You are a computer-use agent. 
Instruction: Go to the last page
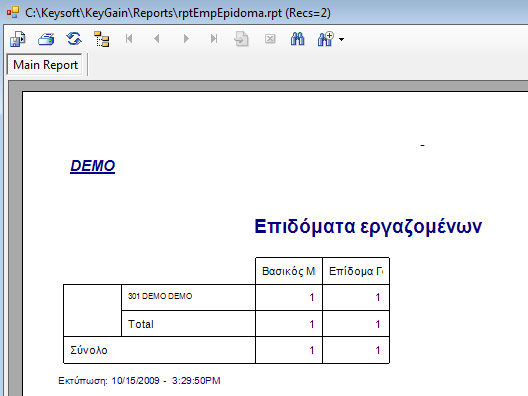pyautogui.click(x=213, y=39)
